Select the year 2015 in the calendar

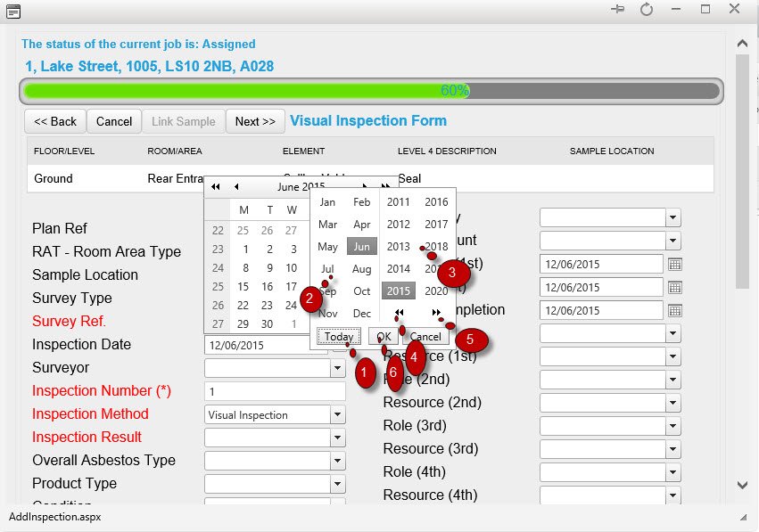(x=398, y=291)
